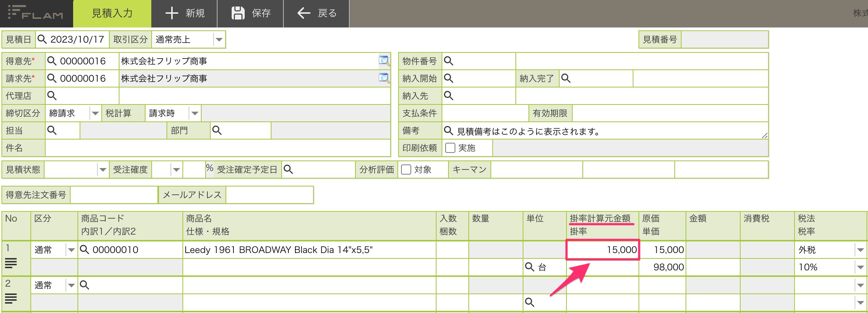Screen dimensions: 868x313
Task: Click row 1 原価 value 15,000
Action: (662, 250)
